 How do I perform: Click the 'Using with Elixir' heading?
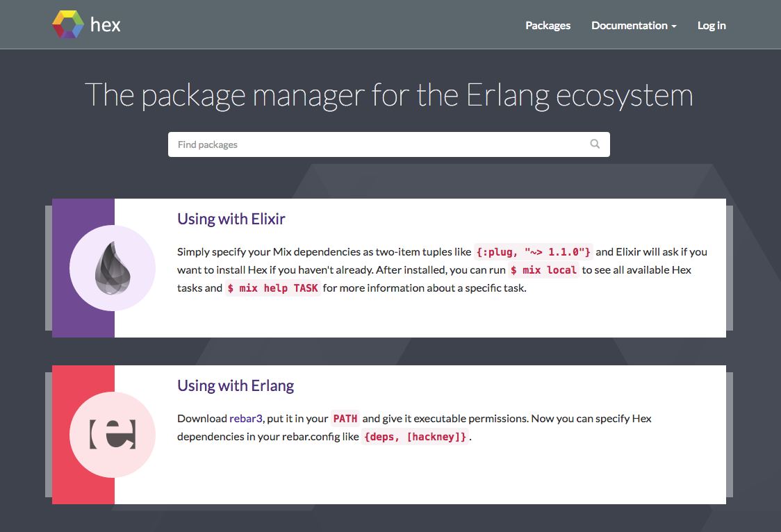tap(231, 219)
